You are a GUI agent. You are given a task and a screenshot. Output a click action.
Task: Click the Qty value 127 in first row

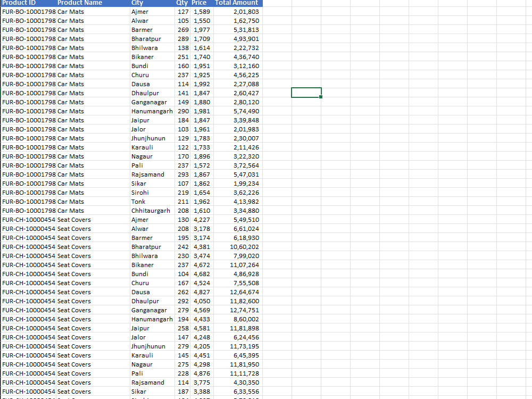click(183, 12)
